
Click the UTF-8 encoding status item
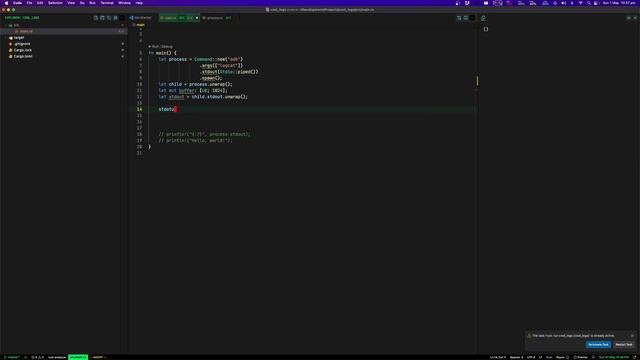531,358
